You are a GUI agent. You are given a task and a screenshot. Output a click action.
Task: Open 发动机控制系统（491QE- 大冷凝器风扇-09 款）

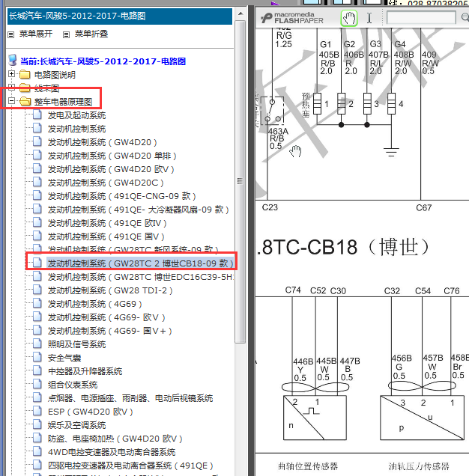pos(139,210)
